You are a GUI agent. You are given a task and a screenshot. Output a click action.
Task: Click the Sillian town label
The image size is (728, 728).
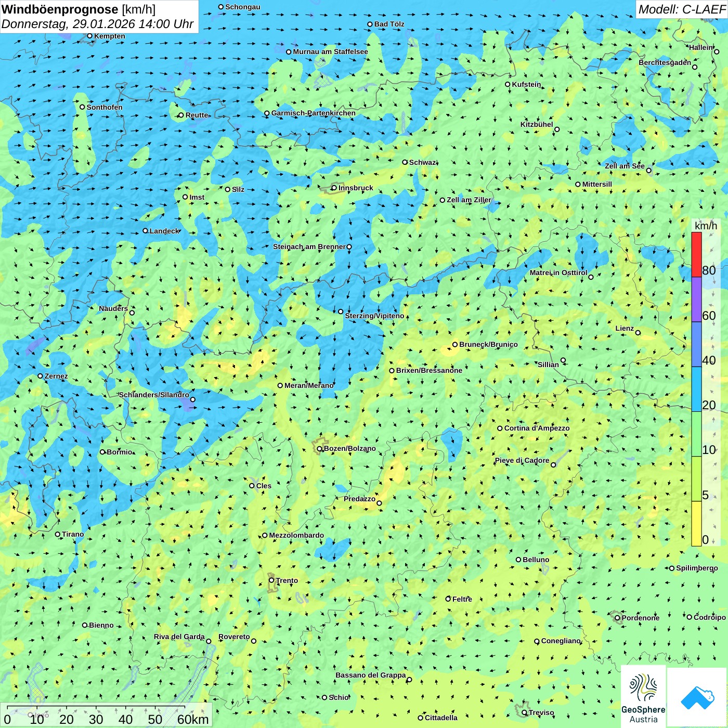tap(548, 365)
